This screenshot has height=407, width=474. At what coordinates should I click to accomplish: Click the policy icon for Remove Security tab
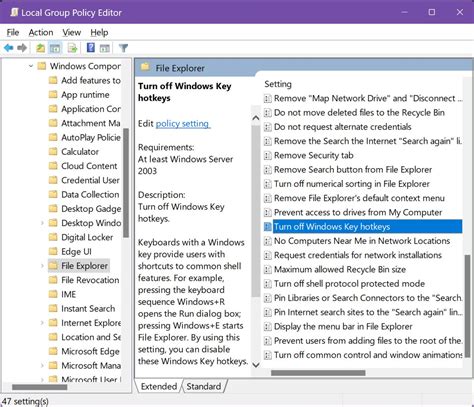pyautogui.click(x=267, y=156)
